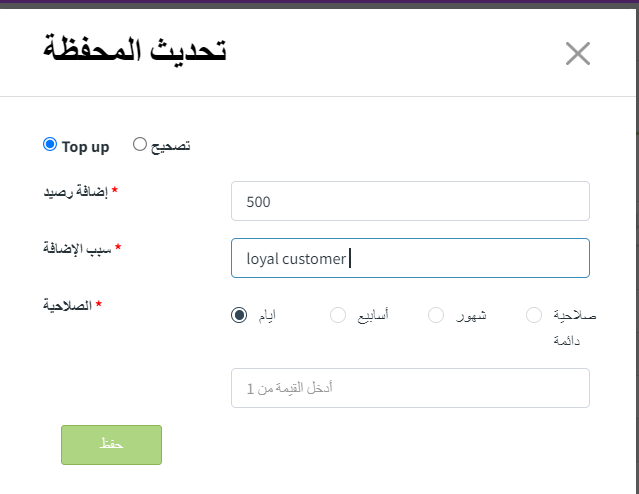Choose the أسابيع validity radio button
The height and width of the screenshot is (494, 639).
pyautogui.click(x=338, y=315)
